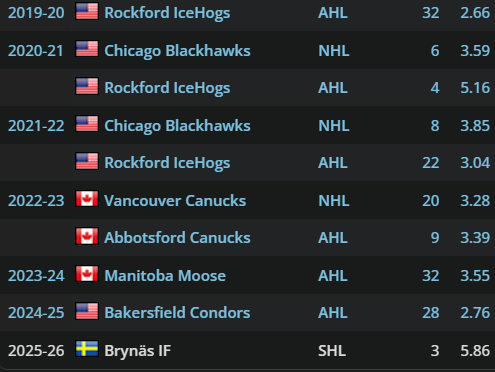Click the US flag beside 2020-21 Chicago Blackhawks
495x372 pixels.
coord(87,49)
